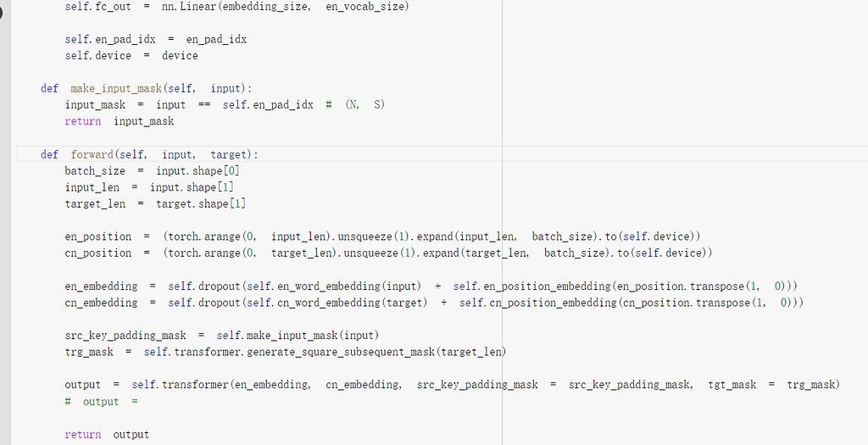This screenshot has height=445, width=868.
Task: Click "expand(target_len, batch_size)" call
Action: click(x=517, y=253)
